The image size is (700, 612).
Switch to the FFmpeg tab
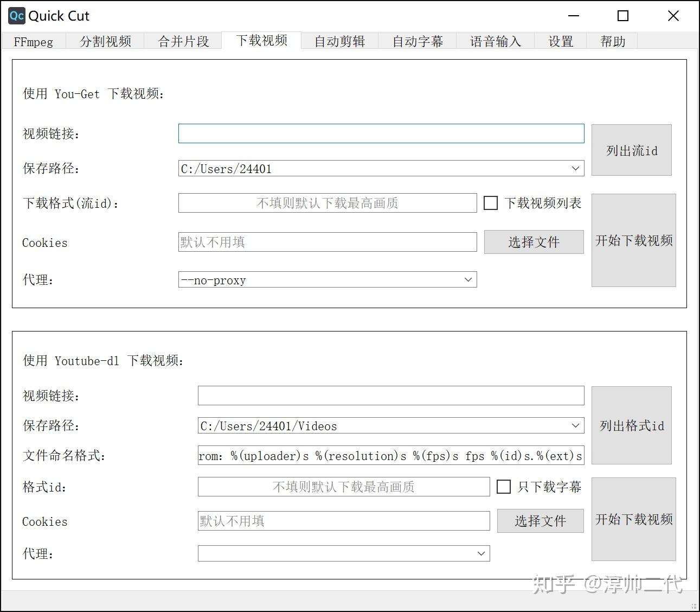(x=33, y=41)
